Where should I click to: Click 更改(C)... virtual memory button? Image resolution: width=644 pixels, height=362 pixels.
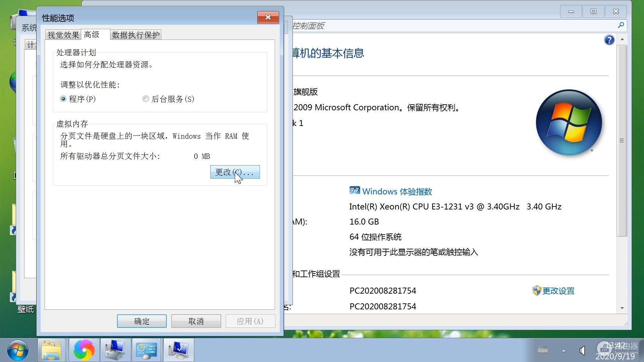235,172
